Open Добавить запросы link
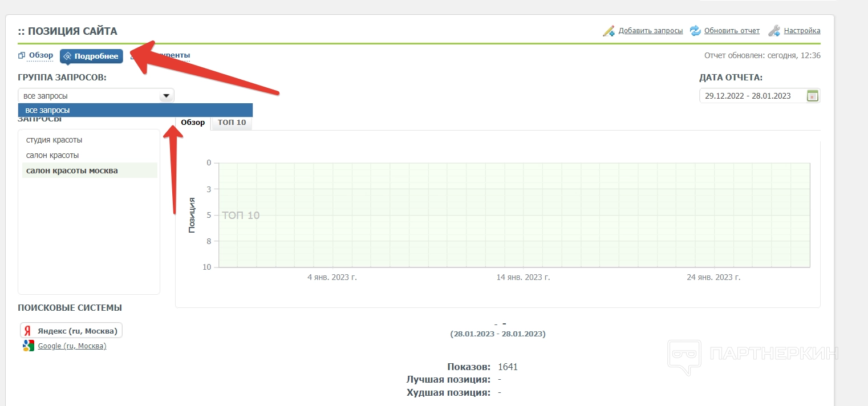The height and width of the screenshot is (406, 868). pyautogui.click(x=651, y=31)
